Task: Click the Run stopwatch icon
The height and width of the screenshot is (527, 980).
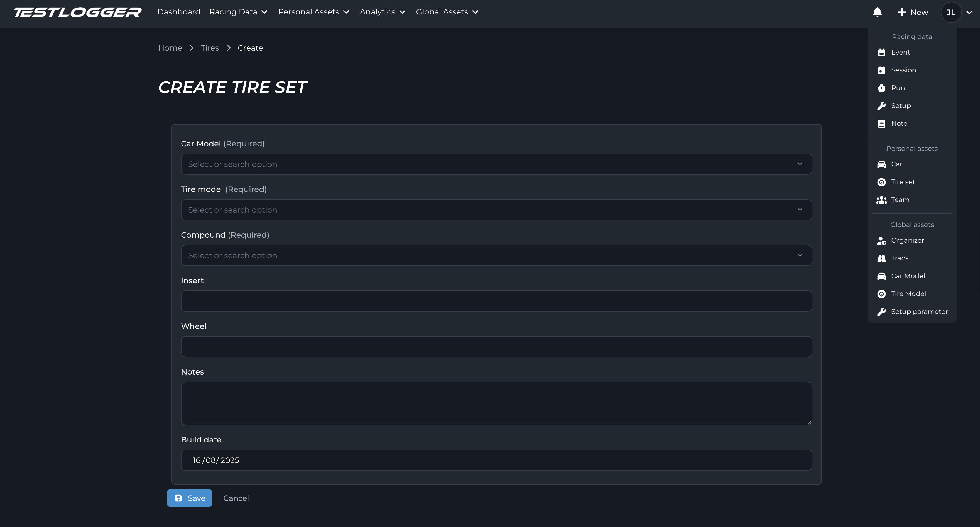Action: 881,88
